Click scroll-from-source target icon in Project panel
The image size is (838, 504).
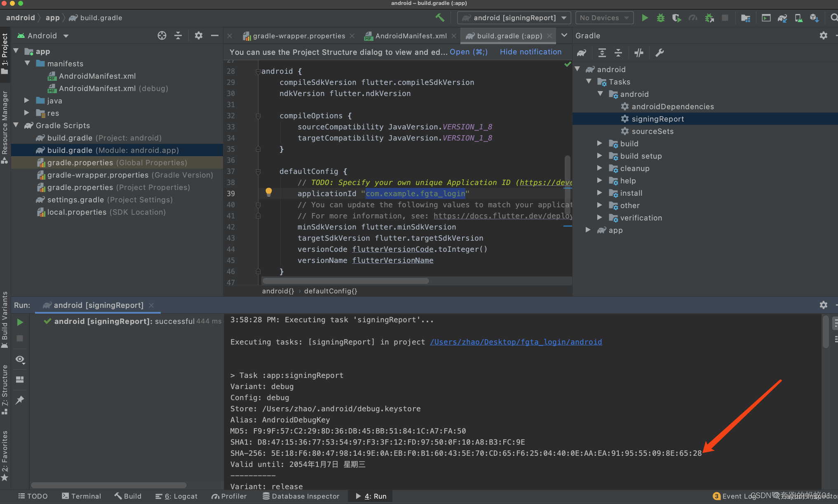tap(162, 36)
